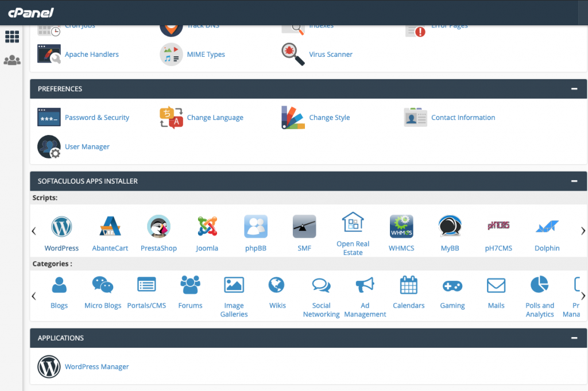588x391 pixels.
Task: Select the Open Real Estate script icon
Action: (353, 222)
